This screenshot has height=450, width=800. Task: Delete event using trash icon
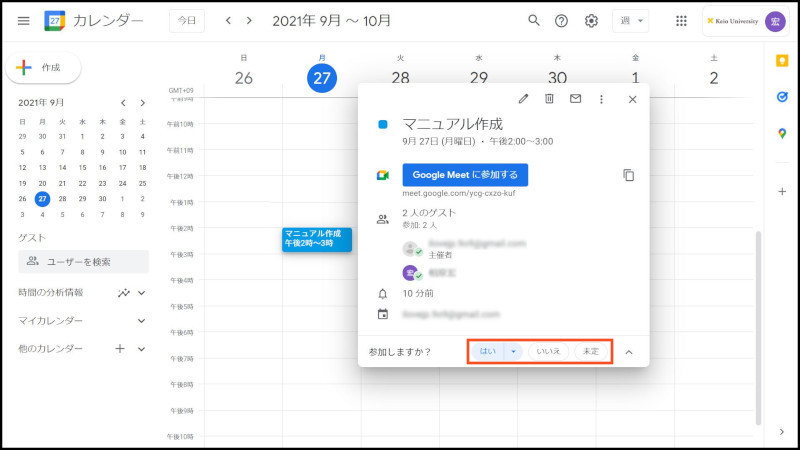(549, 99)
